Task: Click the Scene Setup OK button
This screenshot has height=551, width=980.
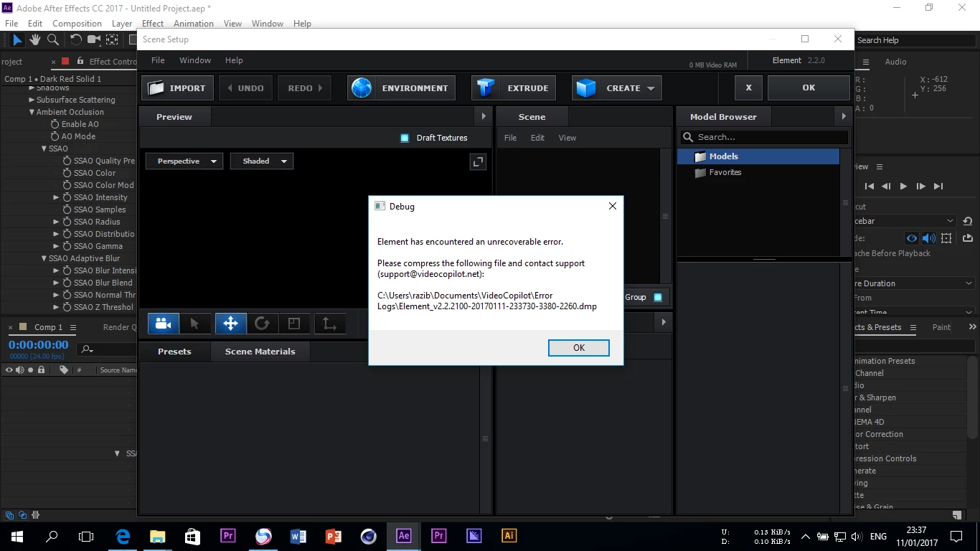Action: tap(809, 88)
